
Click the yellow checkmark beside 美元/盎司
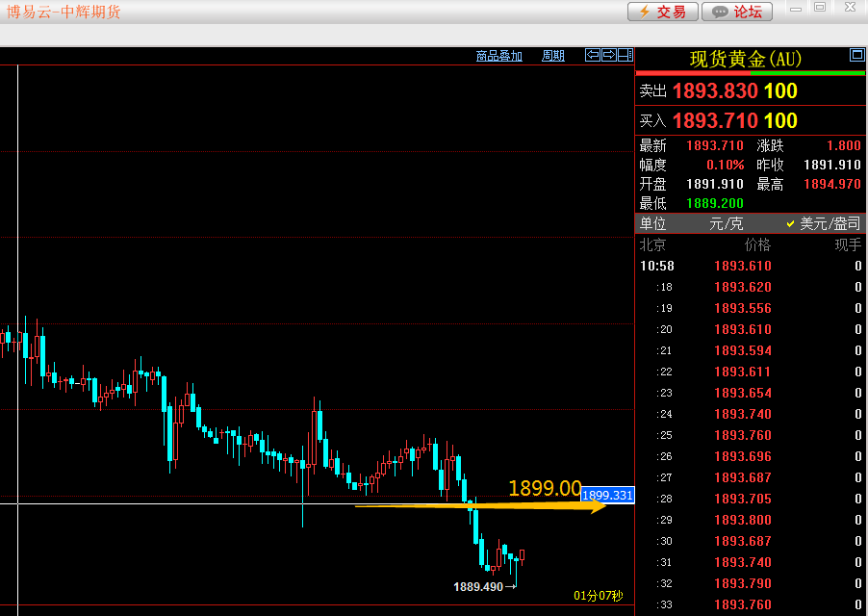point(790,224)
